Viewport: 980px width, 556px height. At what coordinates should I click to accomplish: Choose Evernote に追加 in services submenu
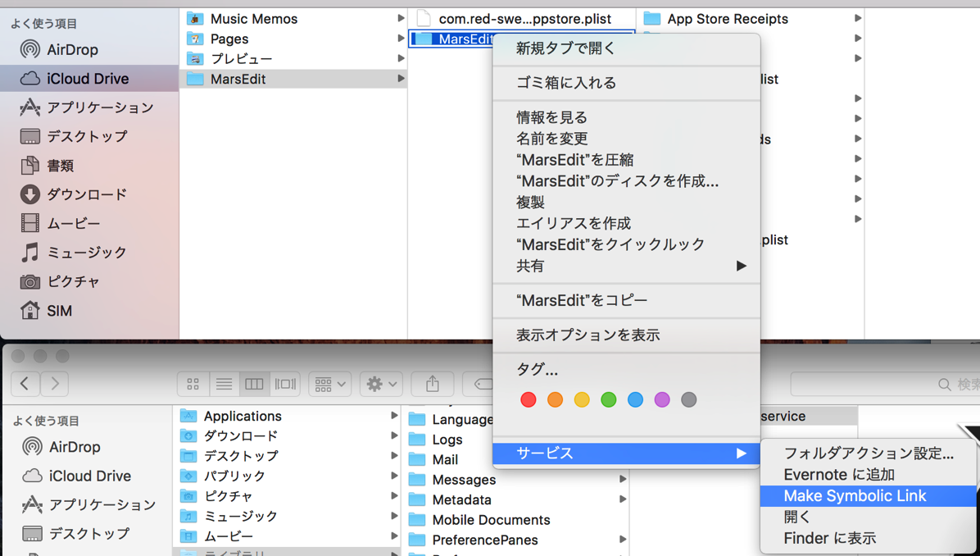[868, 475]
